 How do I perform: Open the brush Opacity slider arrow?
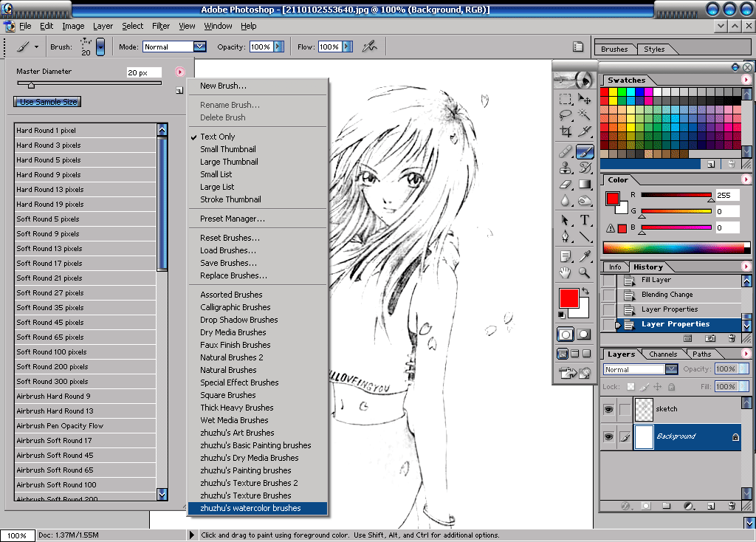[x=278, y=47]
